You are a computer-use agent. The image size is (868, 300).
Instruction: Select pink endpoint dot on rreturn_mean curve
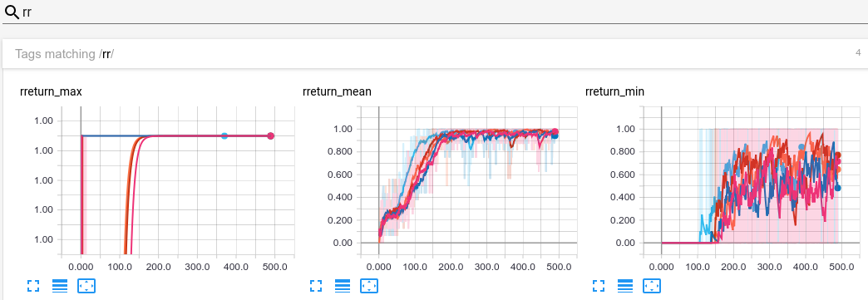(555, 132)
